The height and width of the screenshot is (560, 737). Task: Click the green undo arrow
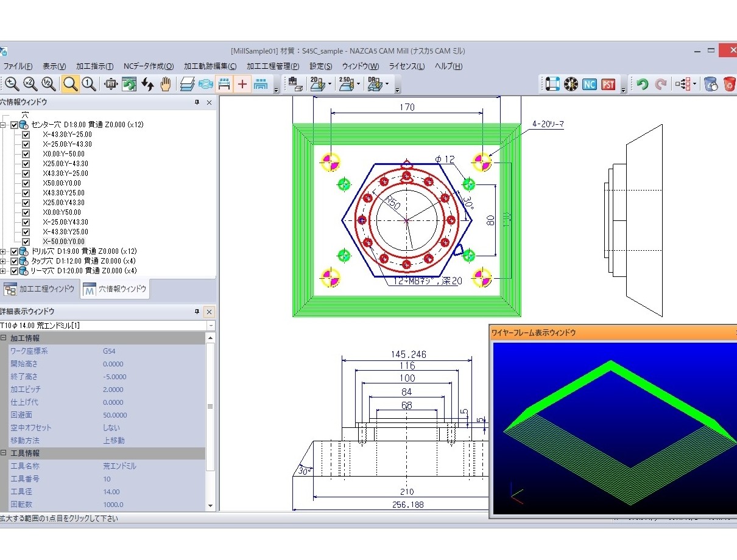tap(642, 85)
